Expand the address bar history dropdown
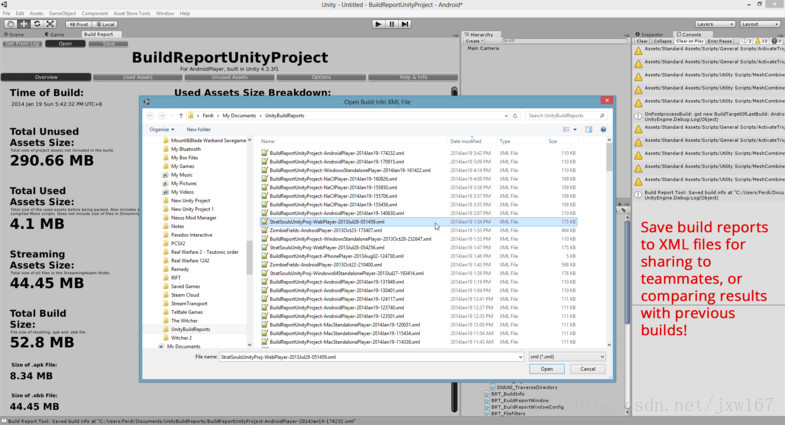This screenshot has height=425, width=785. coord(506,116)
